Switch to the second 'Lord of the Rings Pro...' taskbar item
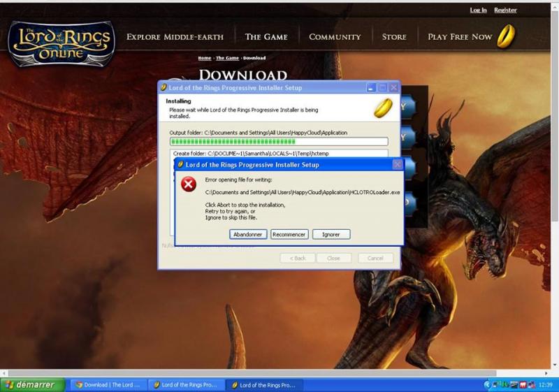Screen dimensions: 559x392 pyautogui.click(x=264, y=385)
